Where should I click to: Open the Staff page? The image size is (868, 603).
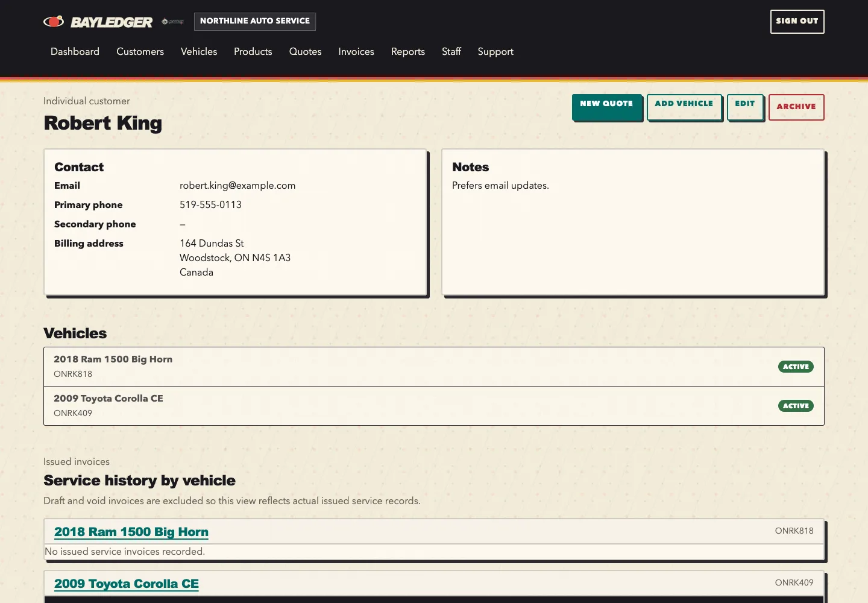(x=451, y=52)
